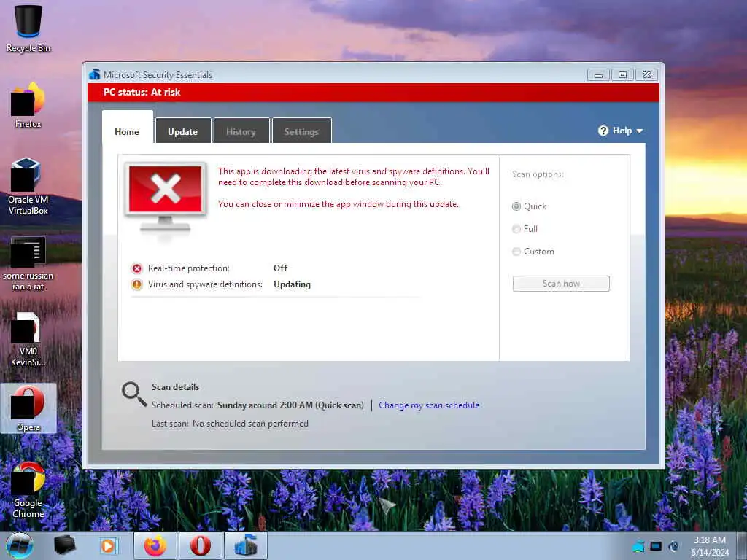Click the 'Scheduled scan:' label
Screen dimensions: 747x560
(x=182, y=405)
